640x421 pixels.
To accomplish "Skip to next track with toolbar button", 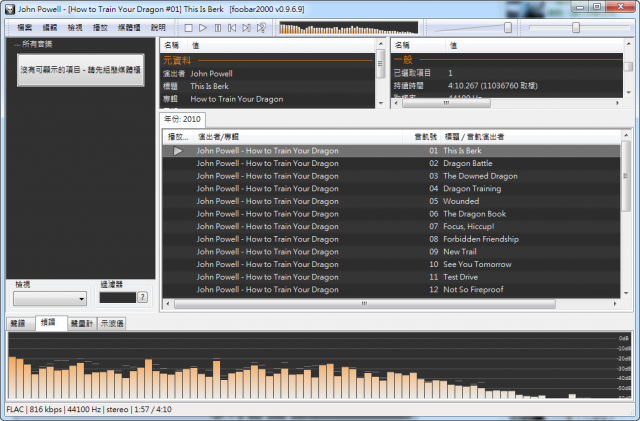I will tap(247, 28).
